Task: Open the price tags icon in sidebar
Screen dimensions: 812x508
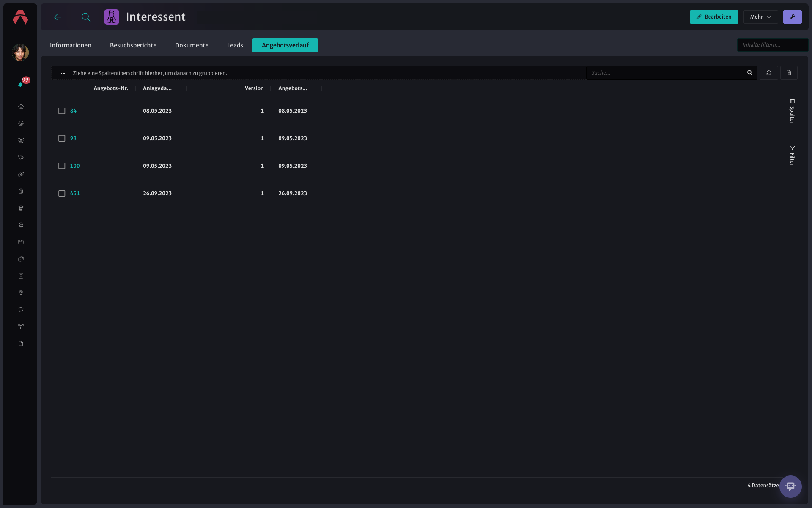Action: click(x=21, y=157)
